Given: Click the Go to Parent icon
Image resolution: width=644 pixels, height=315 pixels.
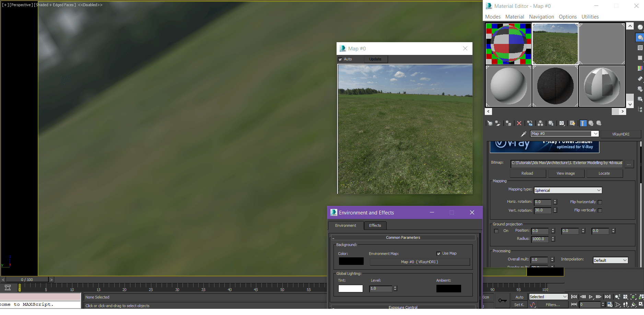Looking at the screenshot, I should click(x=591, y=123).
